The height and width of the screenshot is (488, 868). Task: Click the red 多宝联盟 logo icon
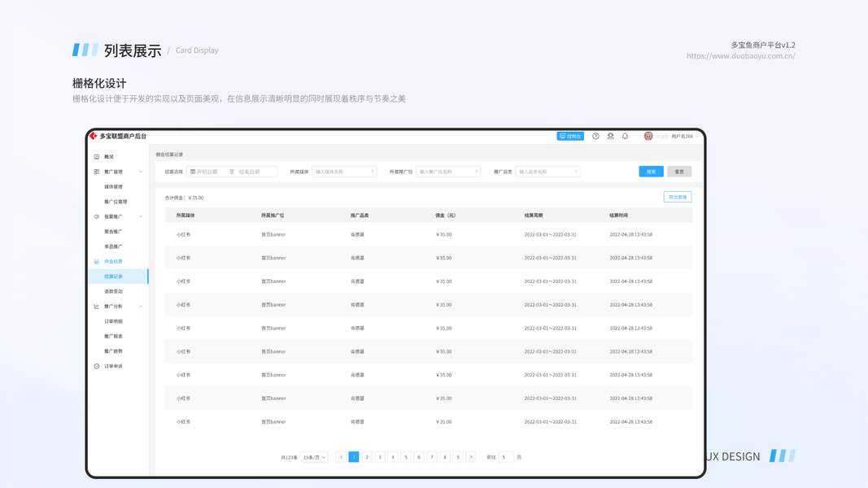point(93,136)
